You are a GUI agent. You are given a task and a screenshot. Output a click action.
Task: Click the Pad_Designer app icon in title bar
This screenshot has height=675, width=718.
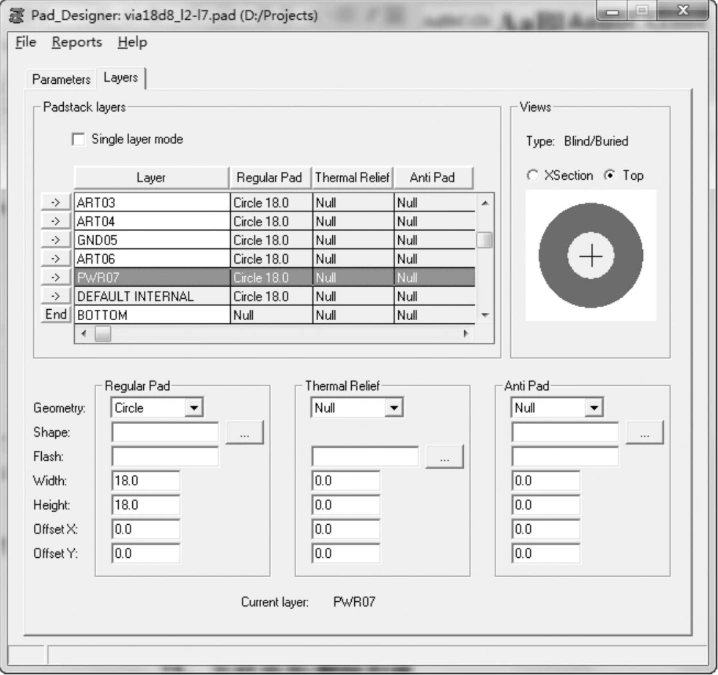[x=17, y=16]
